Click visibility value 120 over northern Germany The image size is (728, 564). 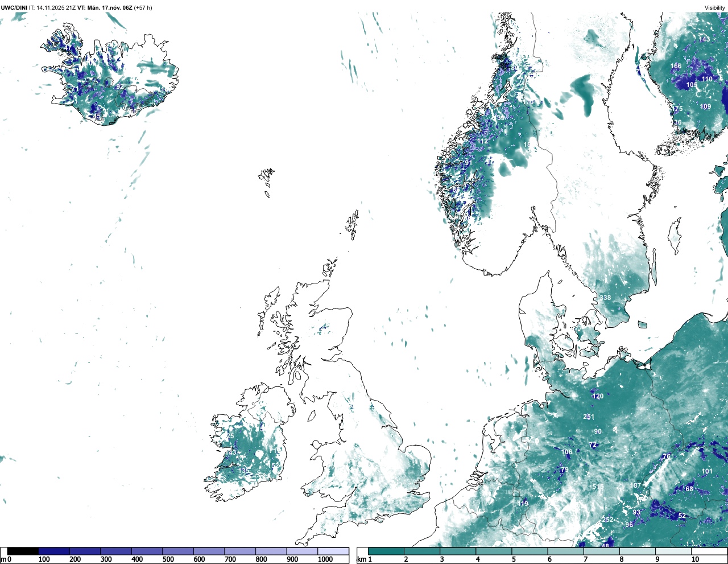click(x=598, y=396)
